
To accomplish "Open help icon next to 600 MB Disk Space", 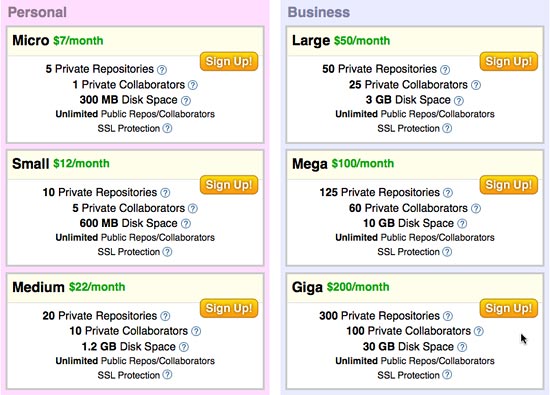I will (x=186, y=223).
